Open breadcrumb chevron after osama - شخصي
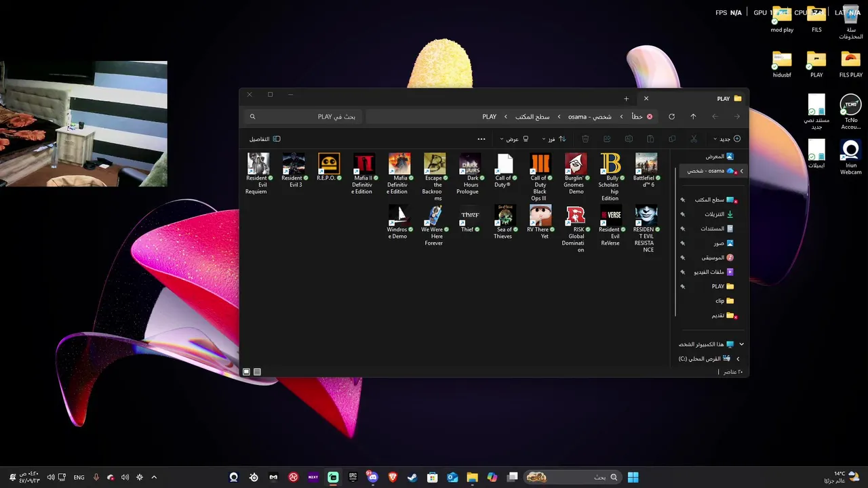Image resolution: width=868 pixels, height=488 pixels. coord(559,117)
